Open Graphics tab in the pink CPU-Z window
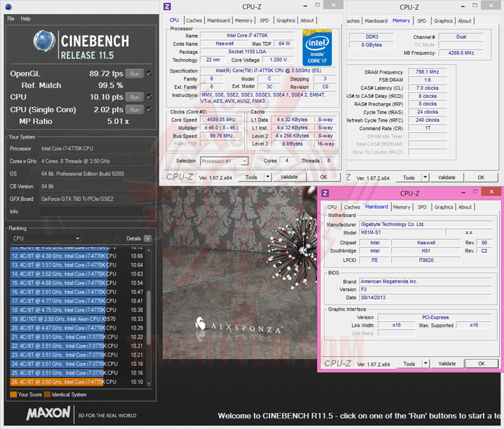 point(444,207)
